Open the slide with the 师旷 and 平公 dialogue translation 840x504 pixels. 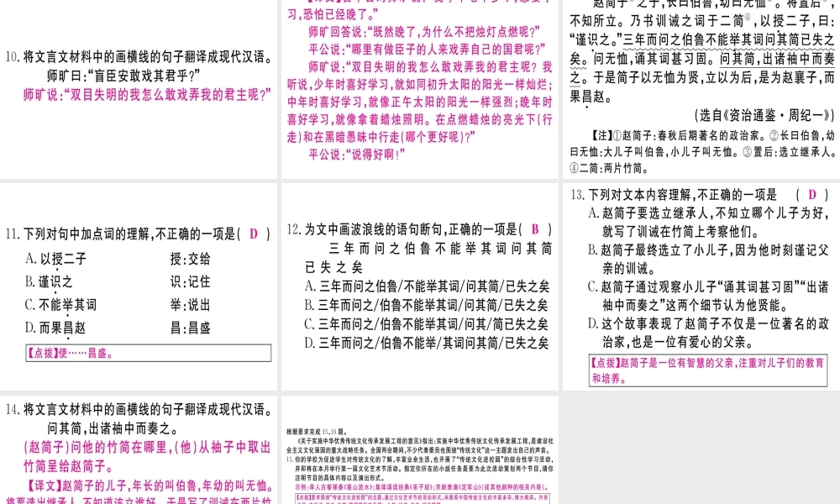[419, 89]
